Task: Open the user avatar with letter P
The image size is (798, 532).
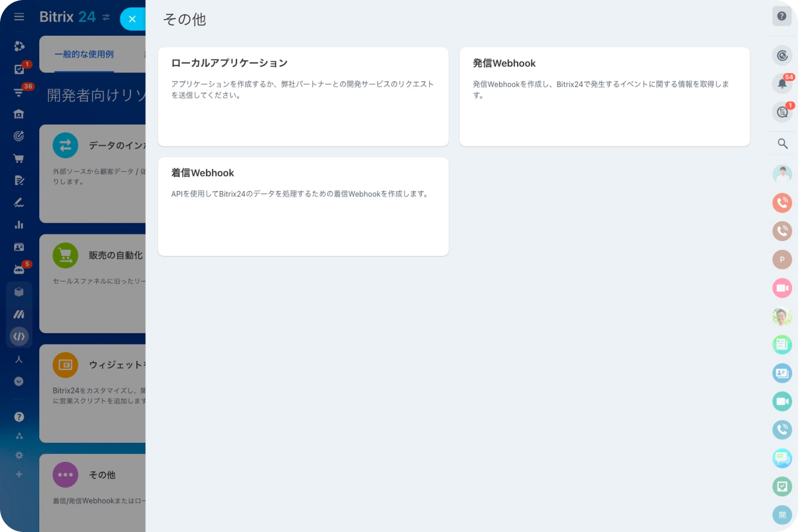Action: 781,259
